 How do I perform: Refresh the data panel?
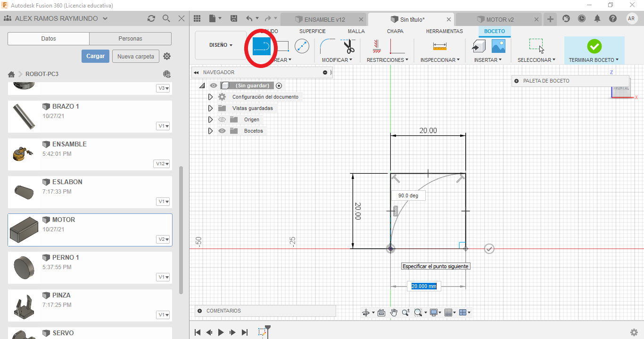click(x=151, y=18)
